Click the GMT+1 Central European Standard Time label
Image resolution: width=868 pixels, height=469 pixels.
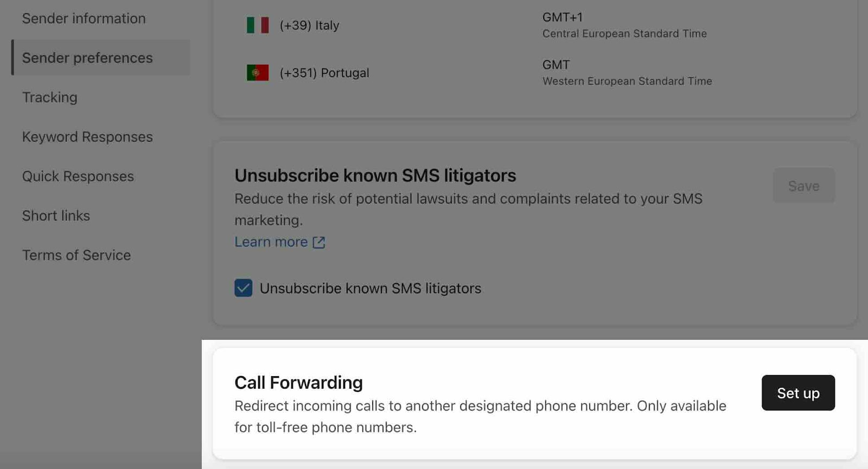[x=624, y=24]
